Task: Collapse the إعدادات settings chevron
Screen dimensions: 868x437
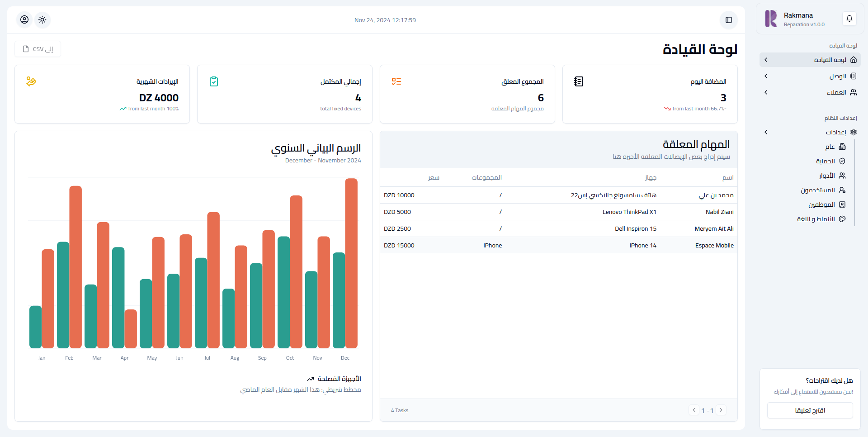Action: [766, 132]
